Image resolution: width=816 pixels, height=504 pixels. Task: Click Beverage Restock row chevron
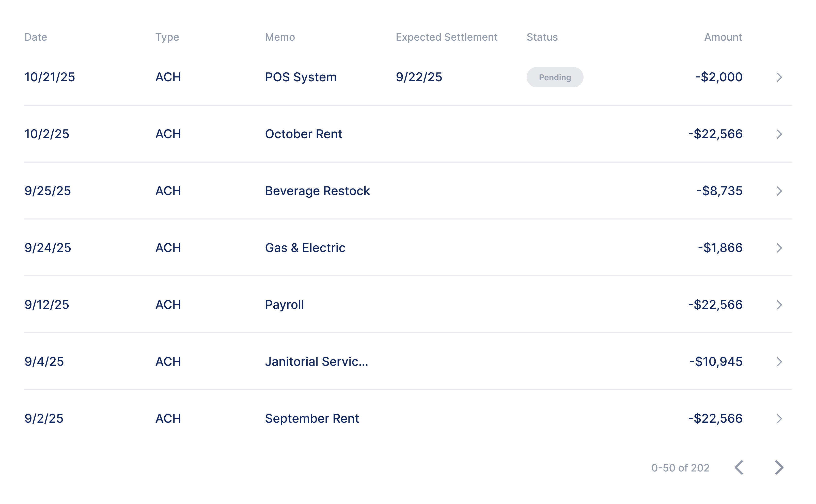(x=779, y=191)
